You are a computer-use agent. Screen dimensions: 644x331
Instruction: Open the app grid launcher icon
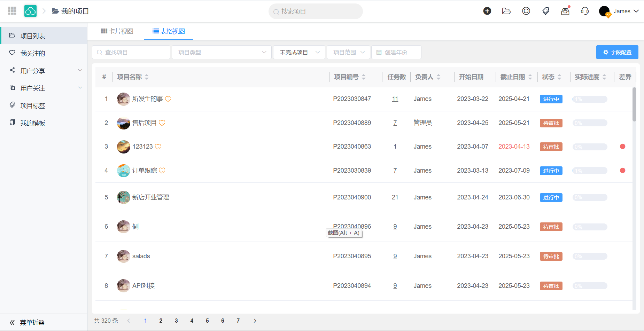(12, 11)
